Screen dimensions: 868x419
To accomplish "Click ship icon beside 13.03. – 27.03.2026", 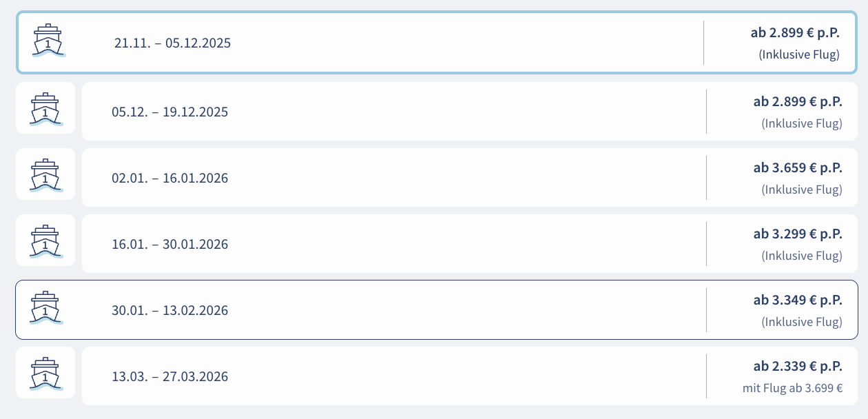I will tap(45, 374).
